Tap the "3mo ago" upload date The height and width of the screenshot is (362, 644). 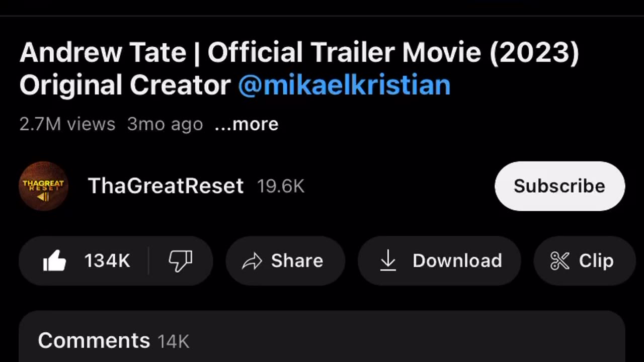point(165,124)
